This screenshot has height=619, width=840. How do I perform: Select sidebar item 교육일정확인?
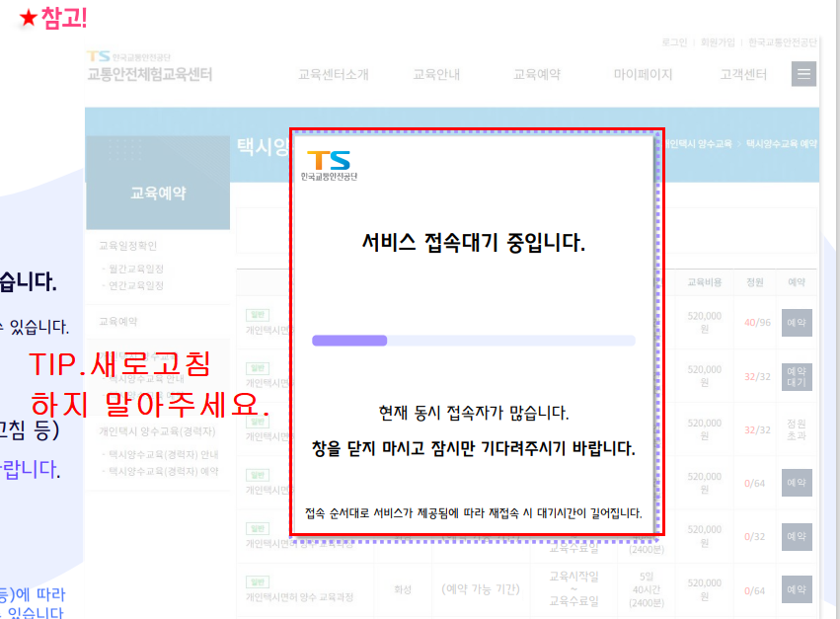(127, 246)
